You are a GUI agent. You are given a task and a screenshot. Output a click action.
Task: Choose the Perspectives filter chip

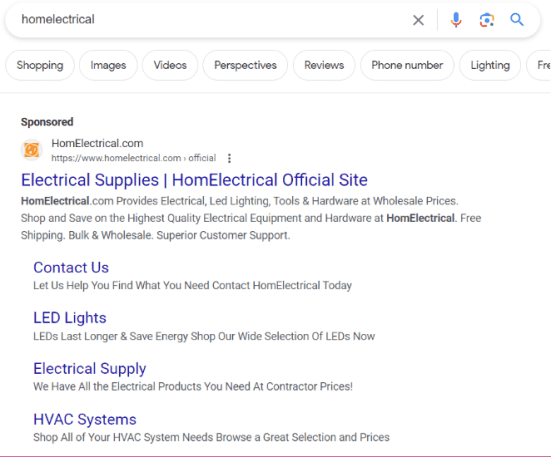[245, 65]
